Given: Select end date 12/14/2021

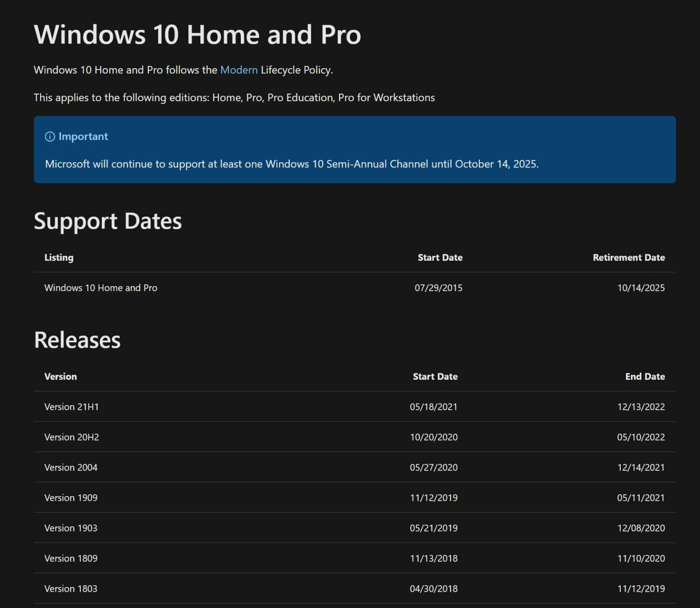Looking at the screenshot, I should click(x=641, y=468).
